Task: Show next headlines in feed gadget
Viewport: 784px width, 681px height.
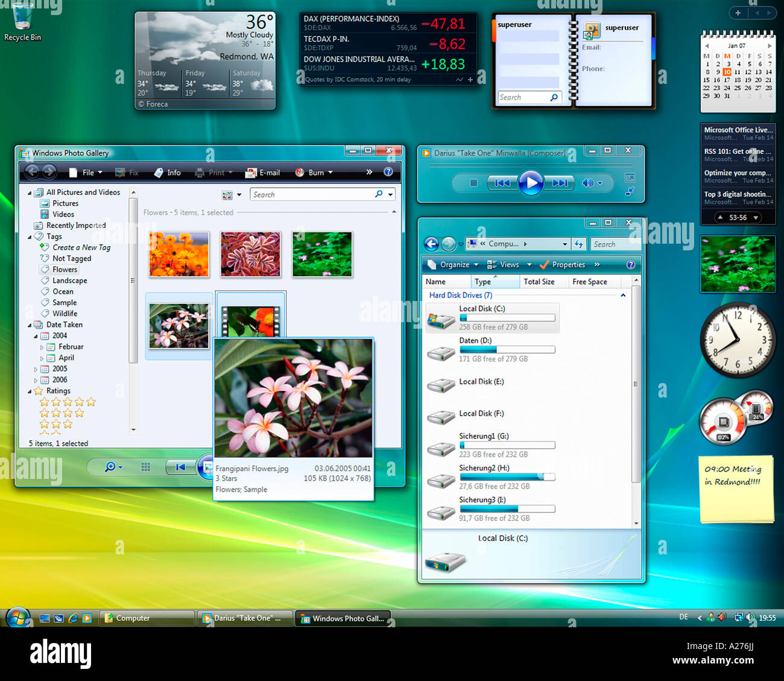Action: (756, 218)
